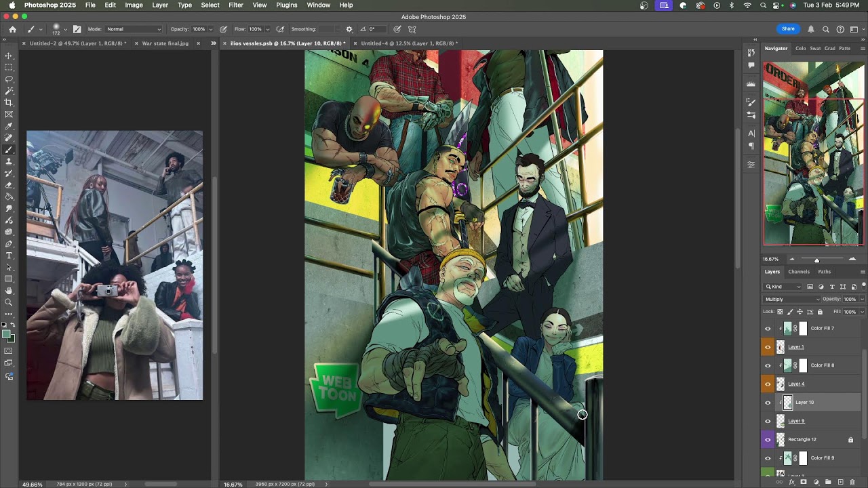The width and height of the screenshot is (868, 488).
Task: Open the Apple menu
Action: (12, 5)
